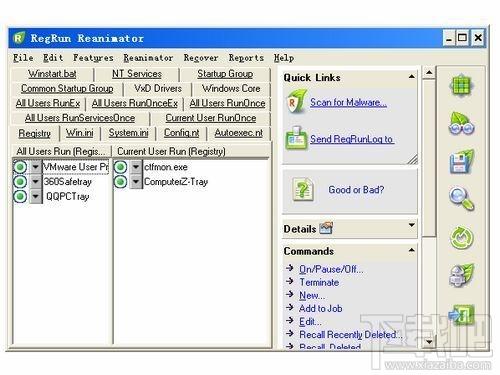Toggle green status of ComputerZ-Tray entry
Image resolution: width=500 pixels, height=375 pixels.
point(120,182)
